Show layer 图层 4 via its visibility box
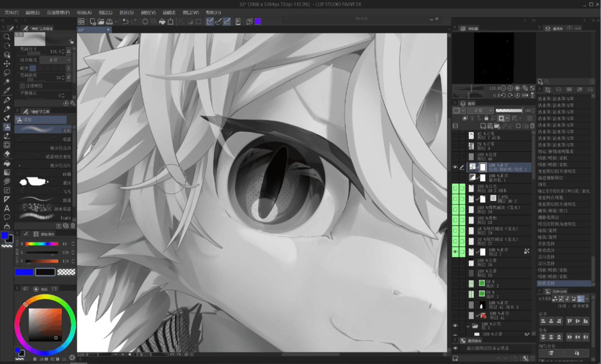Screen dimensions: 601x364 coord(455,146)
